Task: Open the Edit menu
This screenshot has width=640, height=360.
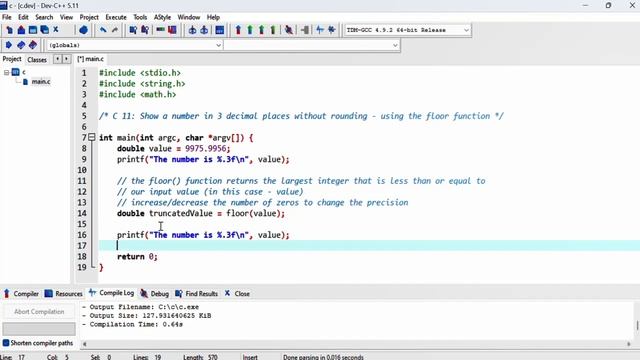Action: [23, 17]
